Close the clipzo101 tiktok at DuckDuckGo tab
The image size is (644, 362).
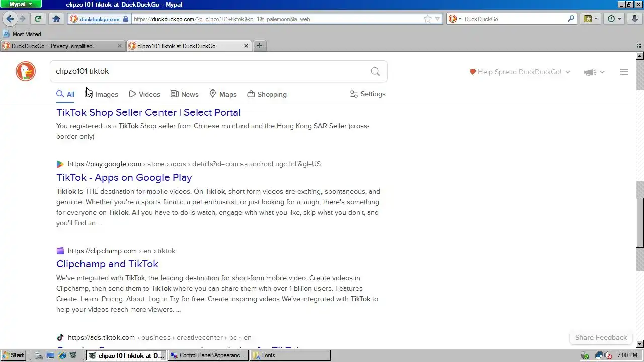(x=246, y=46)
